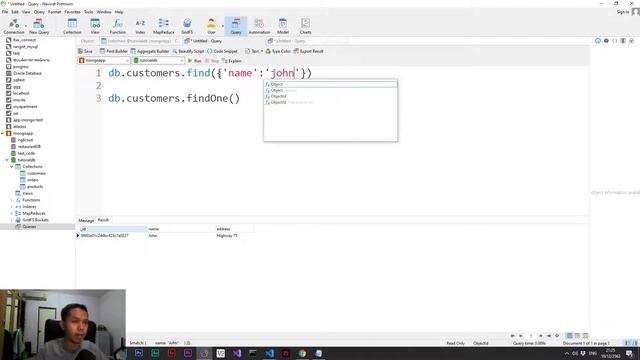The height and width of the screenshot is (360, 640).
Task: Select the localhost connection
Action: [21, 93]
